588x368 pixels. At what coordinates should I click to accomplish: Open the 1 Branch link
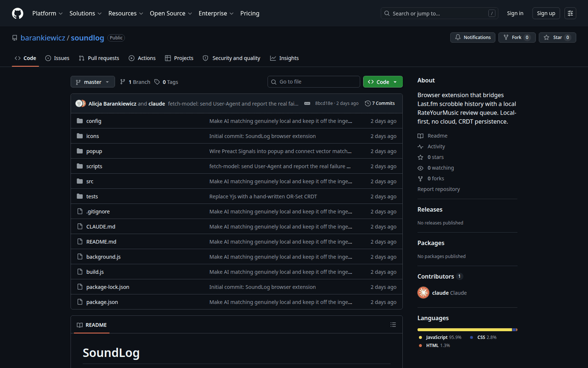(135, 82)
